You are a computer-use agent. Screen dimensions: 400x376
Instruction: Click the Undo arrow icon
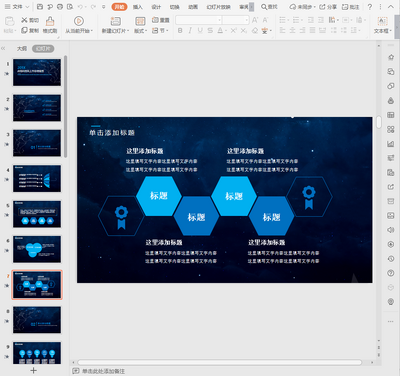80,7
